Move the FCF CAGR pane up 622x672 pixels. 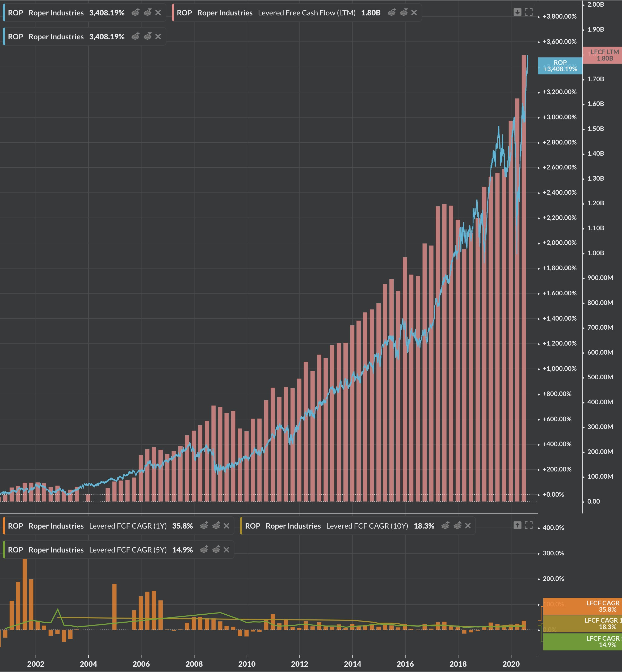(x=517, y=525)
